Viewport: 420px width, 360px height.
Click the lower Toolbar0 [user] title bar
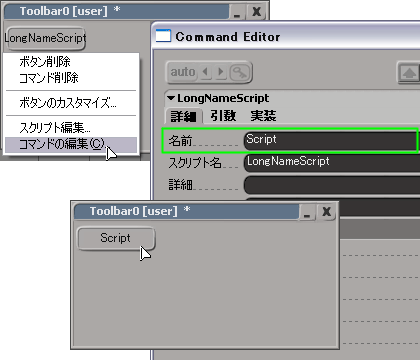click(x=186, y=212)
